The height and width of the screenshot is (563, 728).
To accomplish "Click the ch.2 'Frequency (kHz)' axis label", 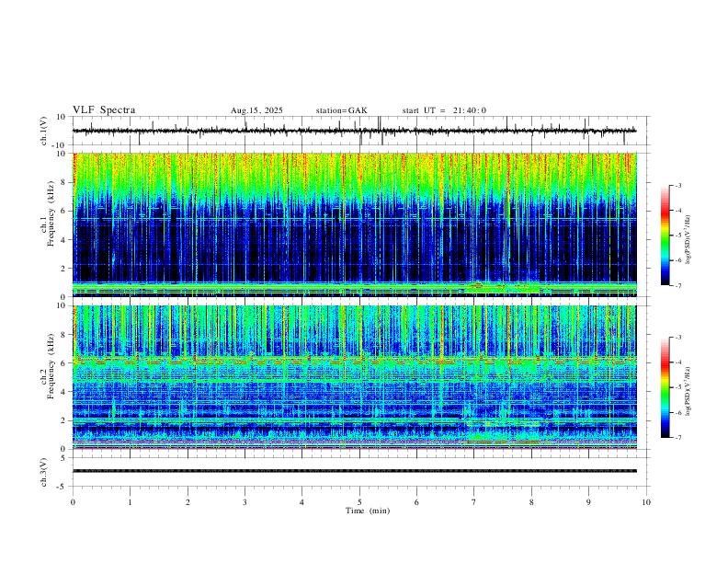I will pyautogui.click(x=51, y=366).
